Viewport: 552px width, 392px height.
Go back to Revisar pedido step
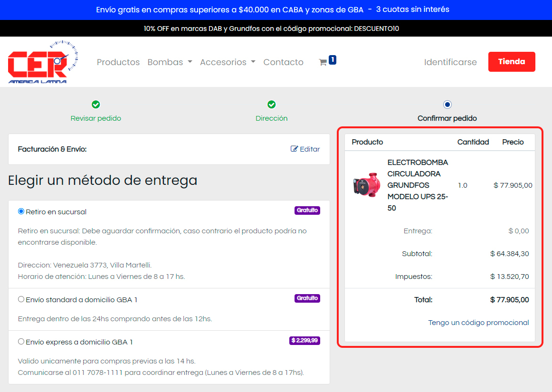[95, 118]
